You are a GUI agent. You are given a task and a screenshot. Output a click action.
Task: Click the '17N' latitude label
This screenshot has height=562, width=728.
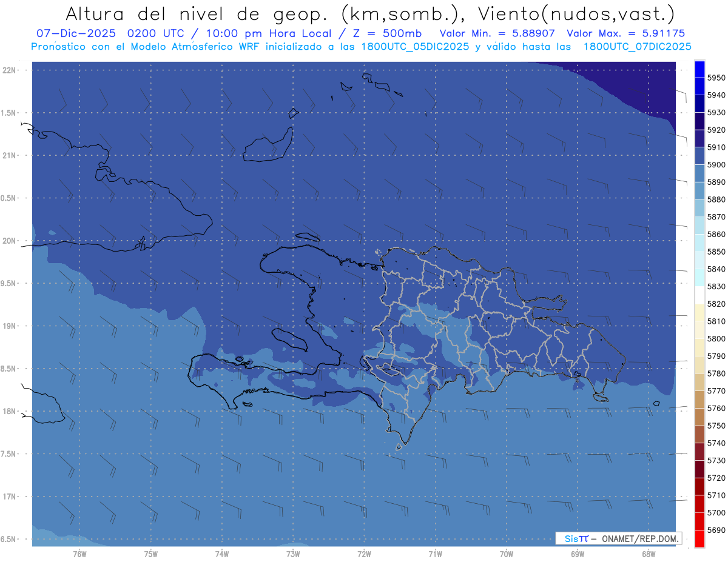click(10, 497)
